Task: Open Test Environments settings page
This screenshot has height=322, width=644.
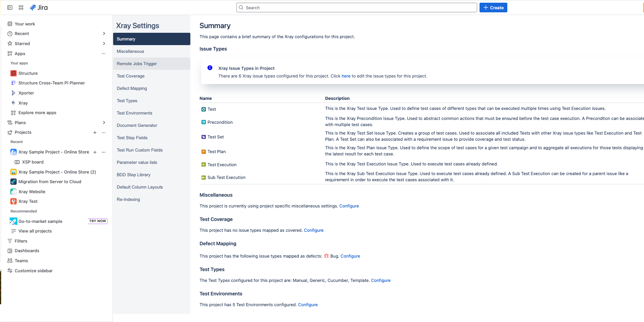Action: [x=152, y=113]
